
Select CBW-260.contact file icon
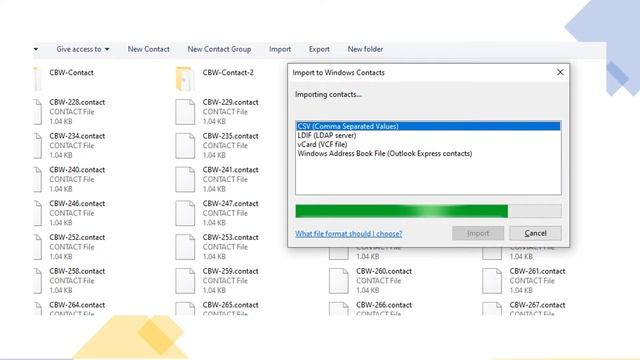click(x=339, y=281)
